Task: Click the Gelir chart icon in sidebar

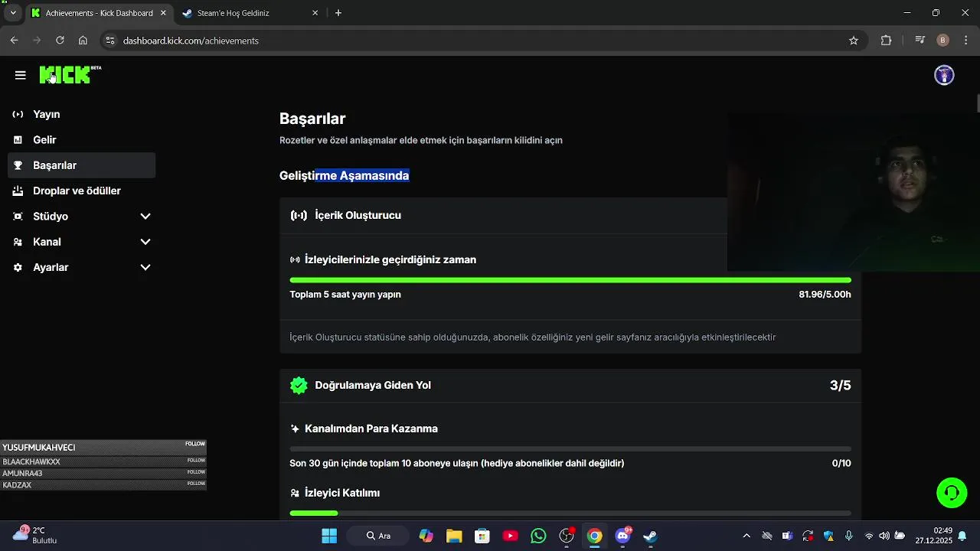Action: pos(18,140)
